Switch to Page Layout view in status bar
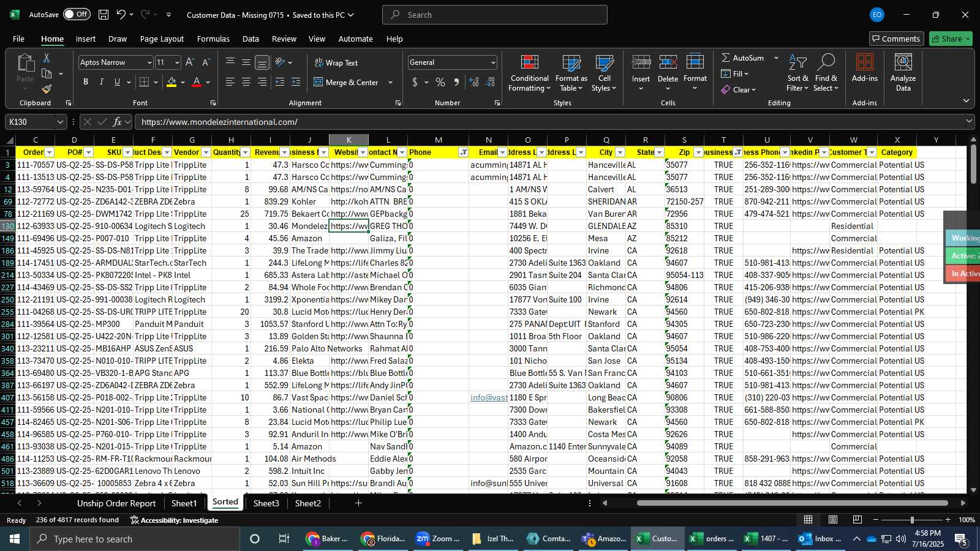Screen dimensions: 980x551 pyautogui.click(x=833, y=520)
